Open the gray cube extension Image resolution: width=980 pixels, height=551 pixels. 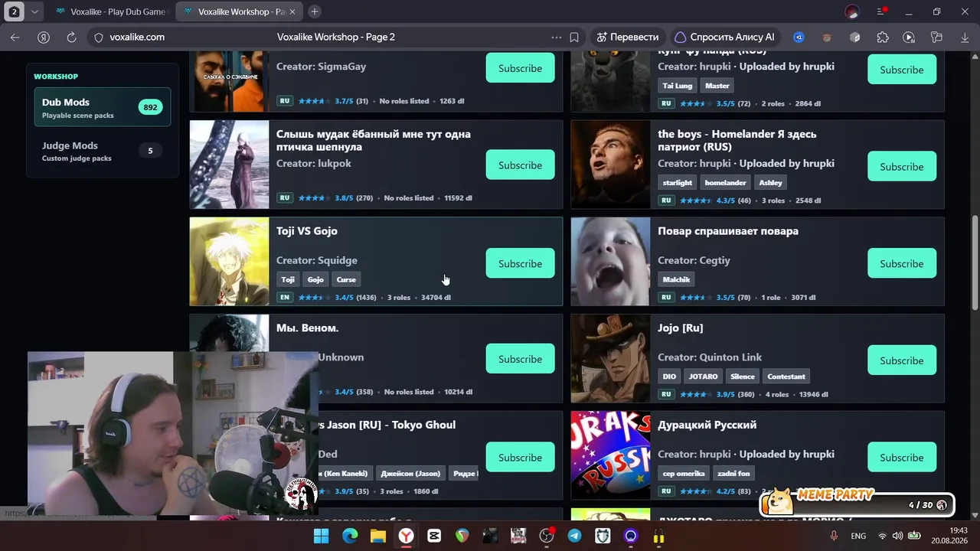pos(855,37)
